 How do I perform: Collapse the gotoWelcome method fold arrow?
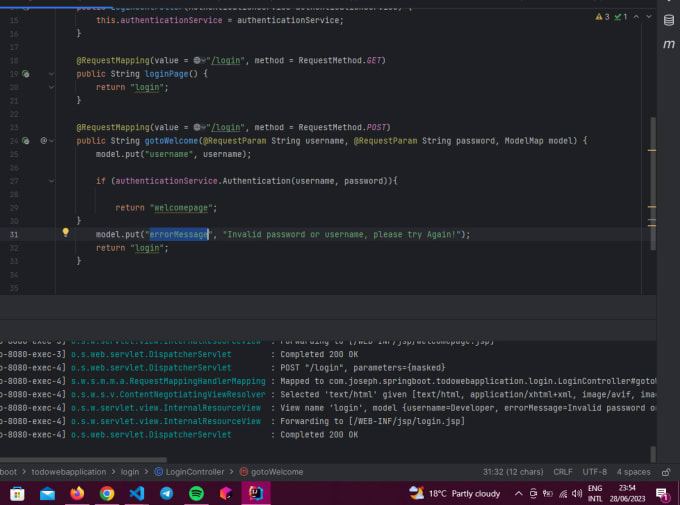(x=52, y=141)
